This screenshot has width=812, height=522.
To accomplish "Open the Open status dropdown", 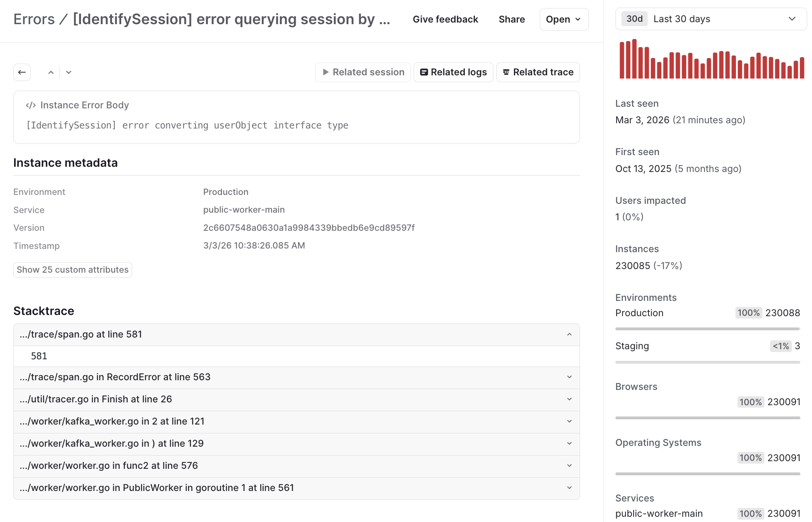I will 563,19.
